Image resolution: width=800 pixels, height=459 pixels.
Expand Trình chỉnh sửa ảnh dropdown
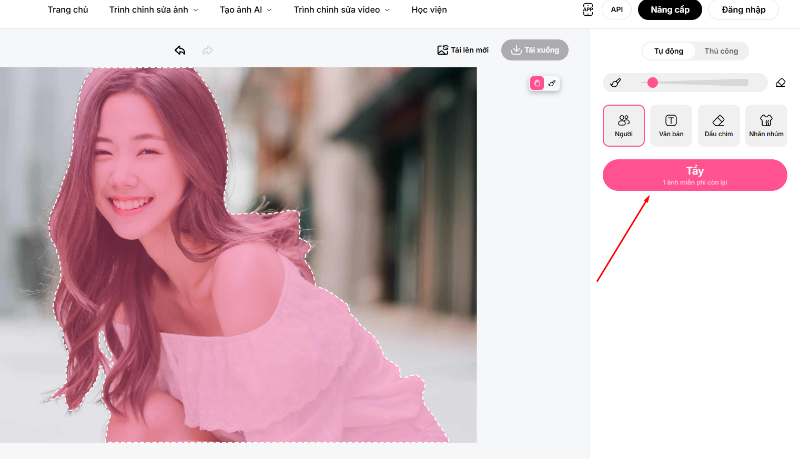tap(154, 10)
